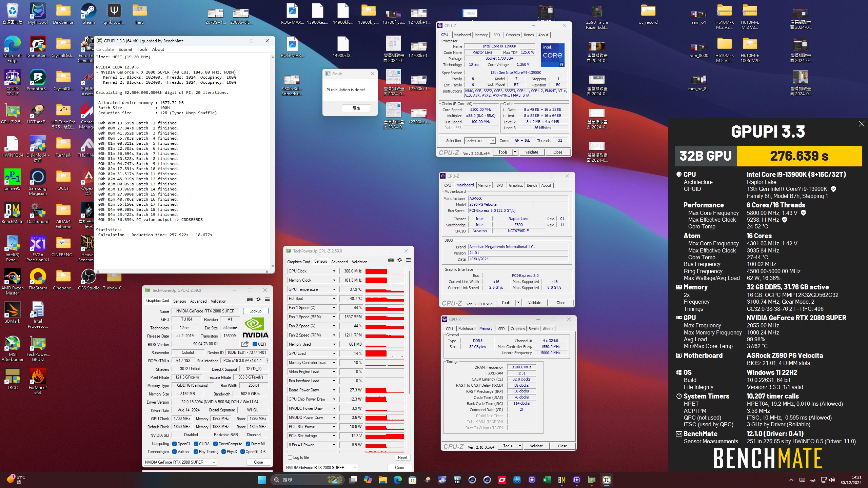The image size is (868, 488).
Task: Open OCCT folder on desktop
Action: pos(63,180)
